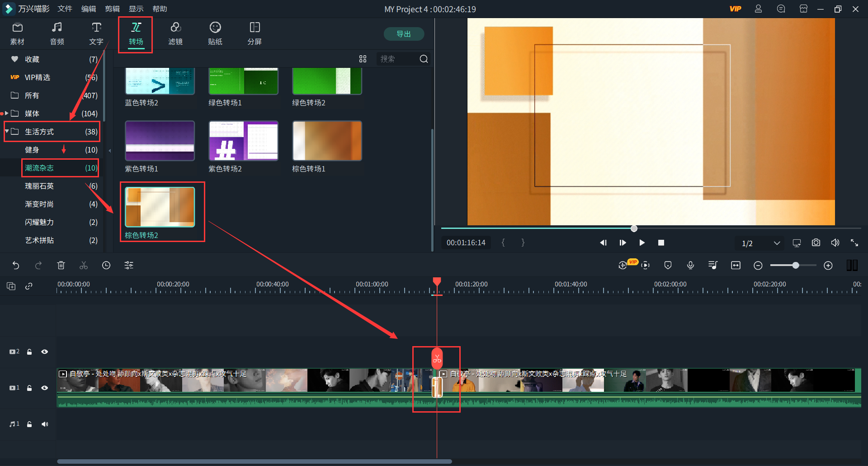Image resolution: width=868 pixels, height=466 pixels.
Task: Click the 导出 export button
Action: coord(403,34)
